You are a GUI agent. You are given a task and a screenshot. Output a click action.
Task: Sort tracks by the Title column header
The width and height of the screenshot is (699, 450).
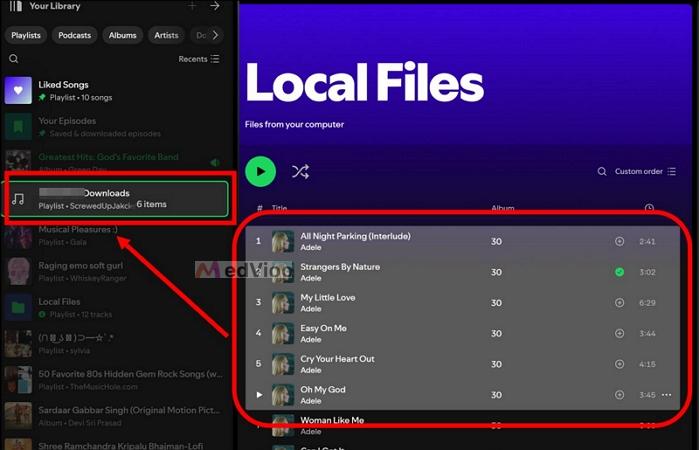point(280,208)
